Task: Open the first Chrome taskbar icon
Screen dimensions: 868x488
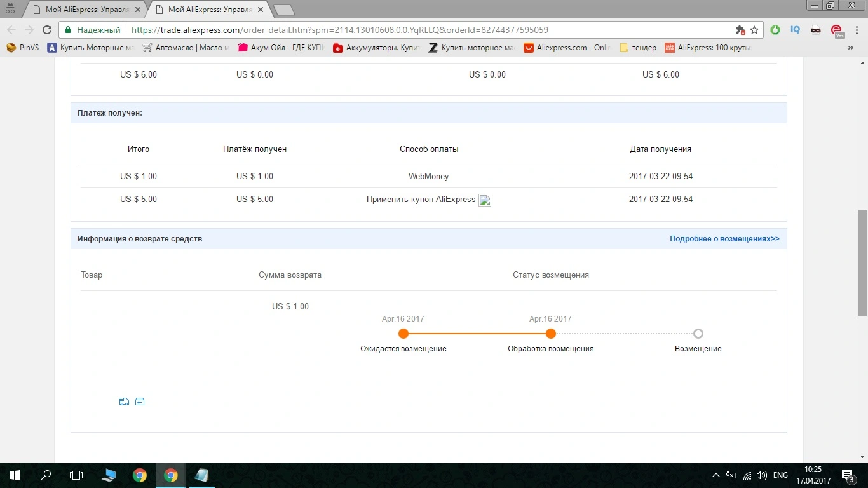Action: click(140, 475)
